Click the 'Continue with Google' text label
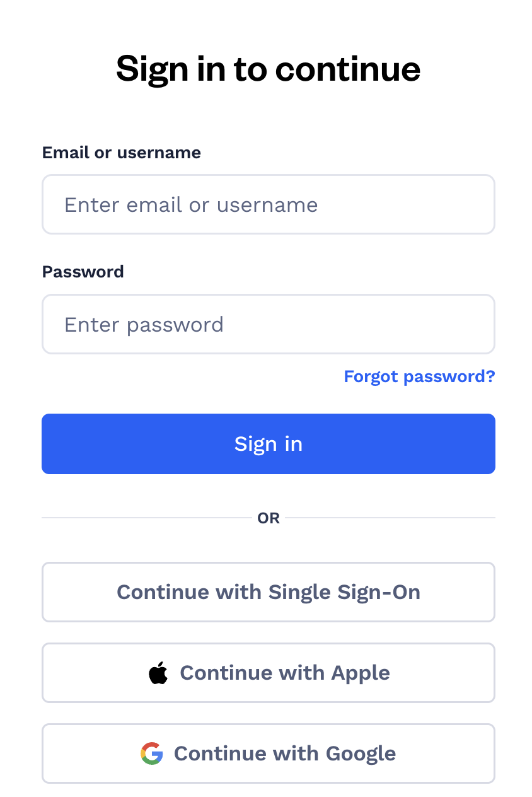This screenshot has height=797, width=532. pos(285,753)
